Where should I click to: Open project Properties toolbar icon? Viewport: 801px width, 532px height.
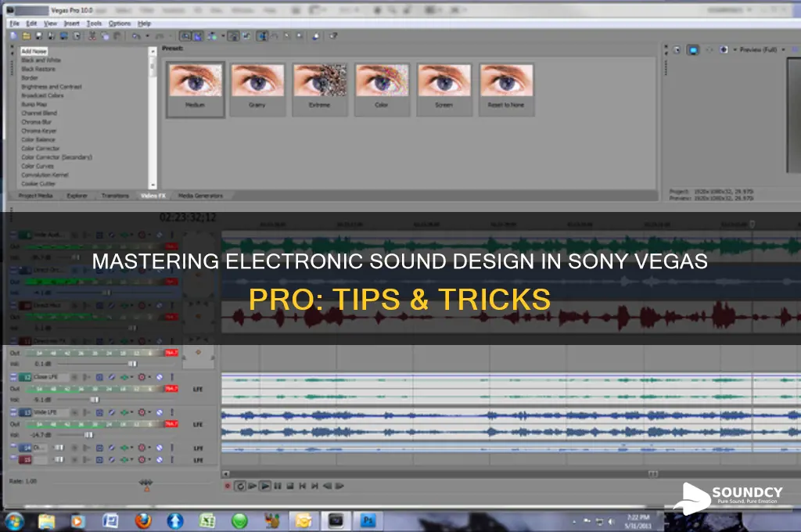(x=77, y=36)
